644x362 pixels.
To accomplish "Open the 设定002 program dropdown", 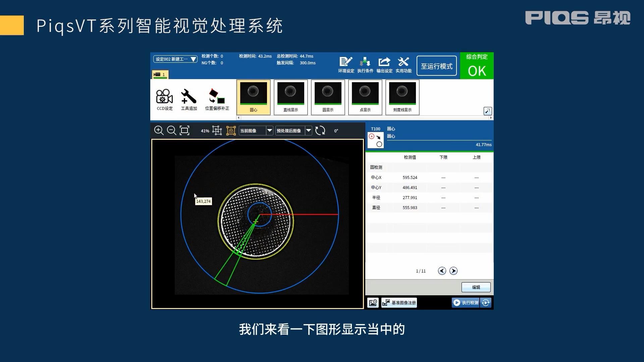I will [x=175, y=59].
